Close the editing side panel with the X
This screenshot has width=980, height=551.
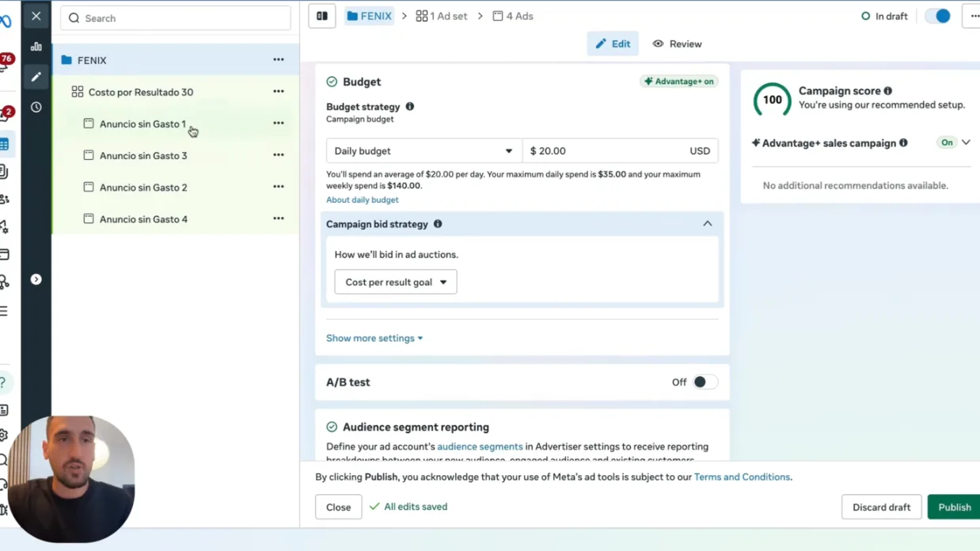36,16
